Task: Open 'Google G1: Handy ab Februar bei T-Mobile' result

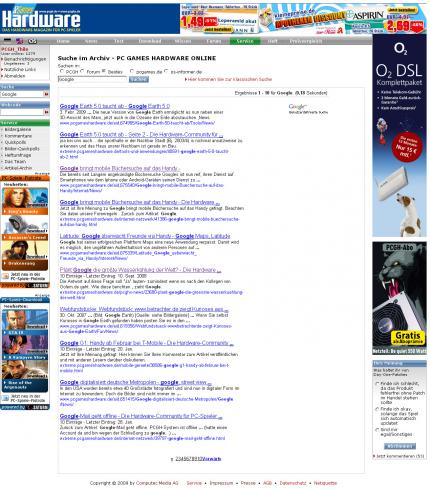Action: pos(147,343)
